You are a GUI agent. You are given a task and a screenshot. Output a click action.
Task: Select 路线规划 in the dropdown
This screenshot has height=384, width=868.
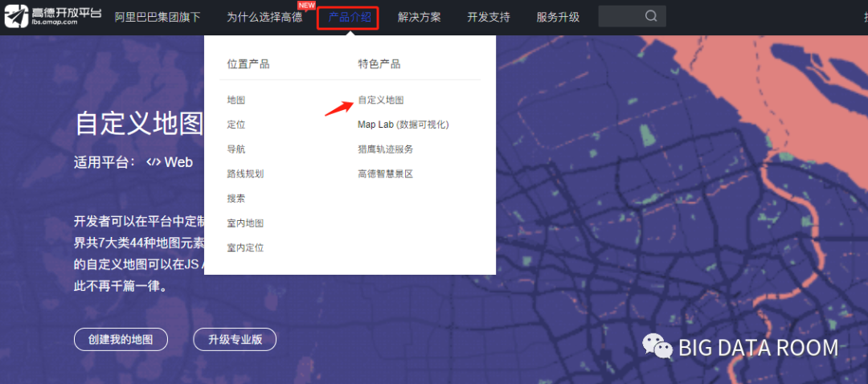(x=245, y=174)
